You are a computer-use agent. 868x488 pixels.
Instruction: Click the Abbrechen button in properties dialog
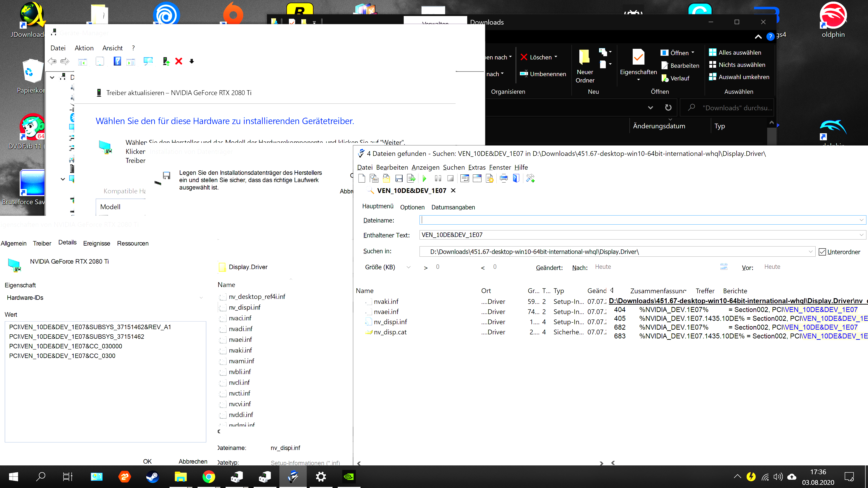pos(193,461)
